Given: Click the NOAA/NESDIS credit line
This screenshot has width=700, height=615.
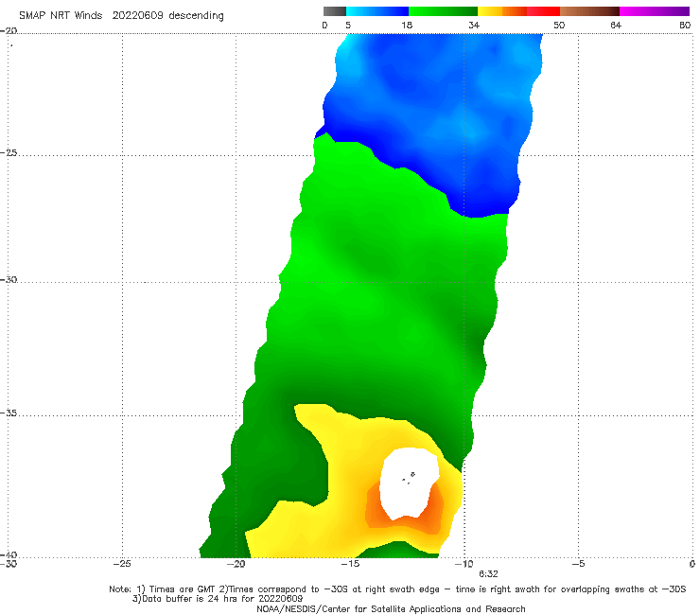Looking at the screenshot, I should [x=391, y=608].
